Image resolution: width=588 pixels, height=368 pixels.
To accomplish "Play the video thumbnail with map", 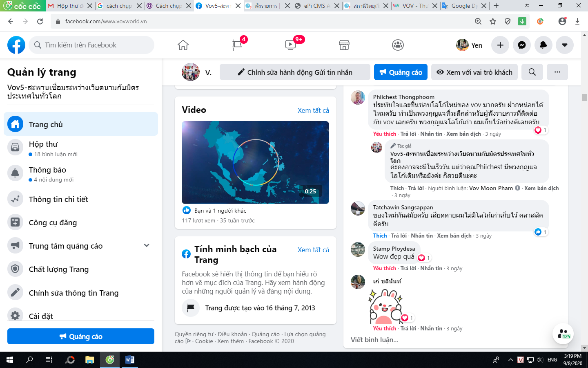I will click(255, 162).
